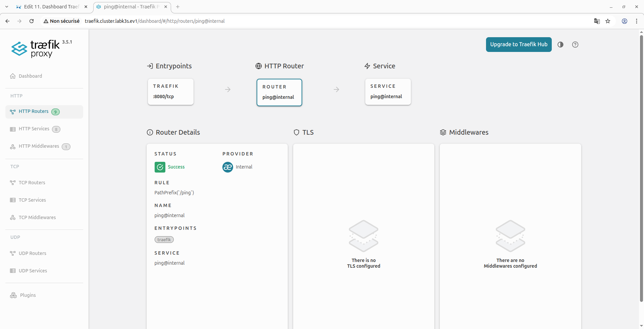The width and height of the screenshot is (644, 329).
Task: Click the browser translate page icon
Action: tap(597, 21)
